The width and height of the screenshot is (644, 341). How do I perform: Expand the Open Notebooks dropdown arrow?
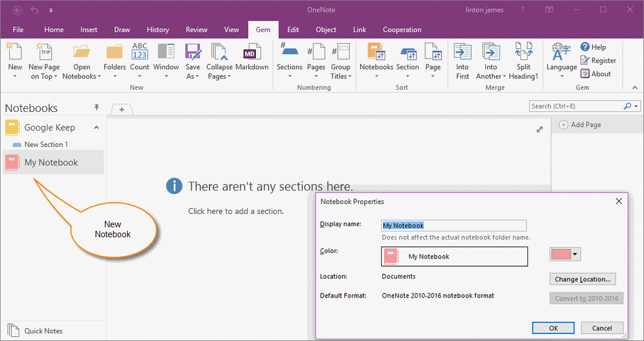pos(100,76)
